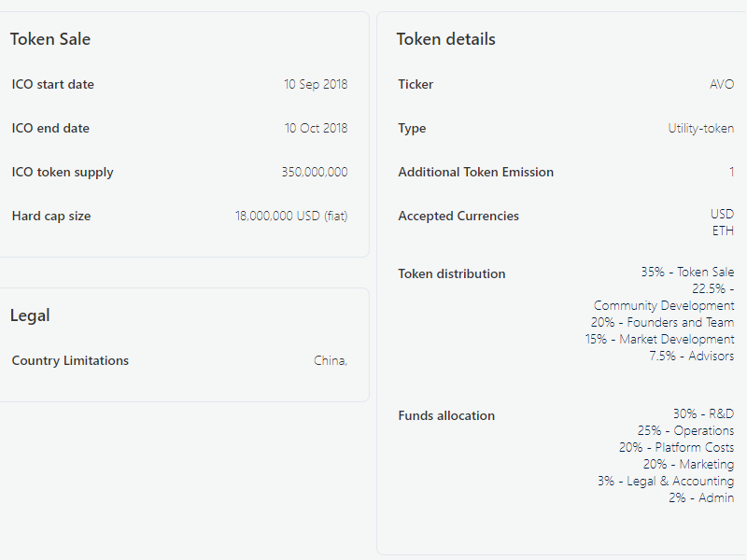Select the ICO start date label
Screen dimensions: 747x560
pyautogui.click(x=53, y=84)
